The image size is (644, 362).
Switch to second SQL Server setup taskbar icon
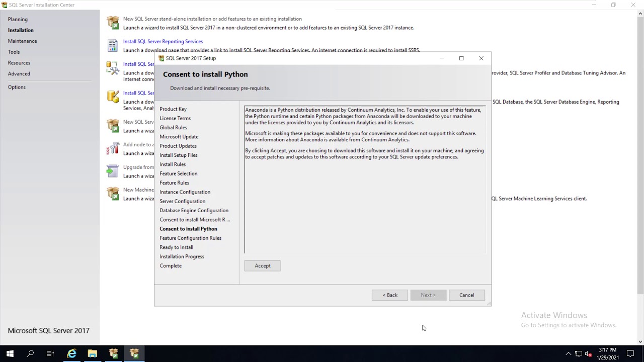(134, 353)
